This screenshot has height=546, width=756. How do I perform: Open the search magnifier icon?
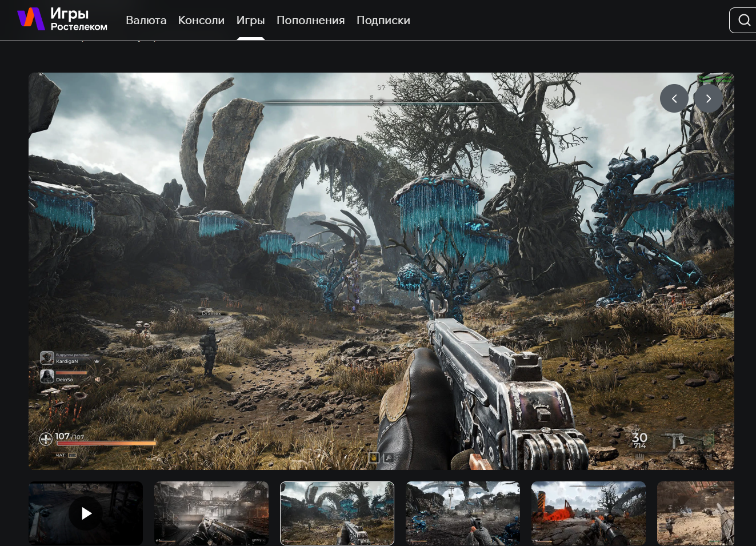(x=744, y=20)
